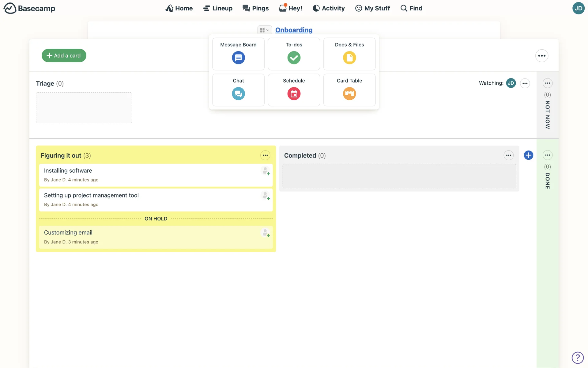Image resolution: width=588 pixels, height=368 pixels.
Task: Open the Pings menu
Action: point(256,8)
